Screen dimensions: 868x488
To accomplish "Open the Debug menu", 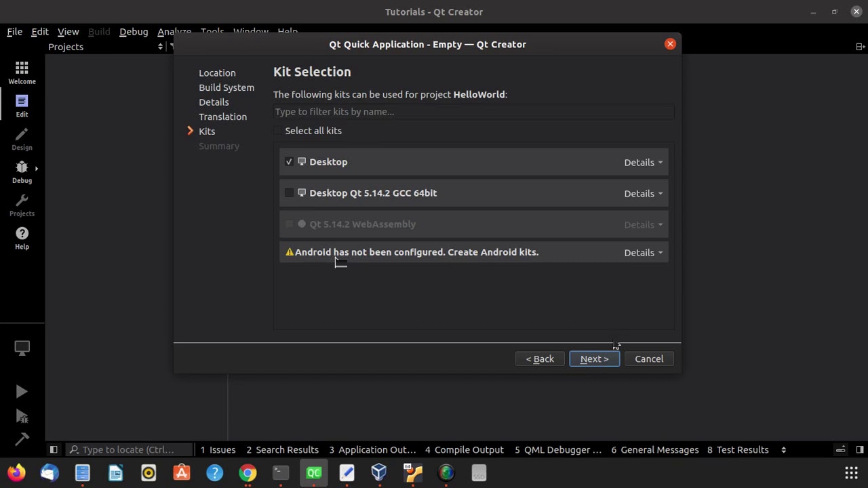I will [x=134, y=32].
